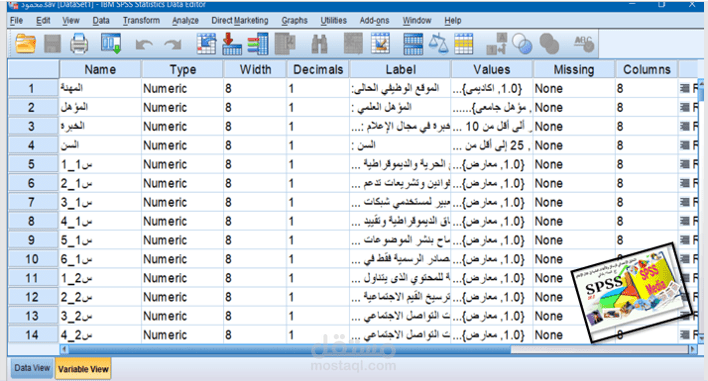Click the Redo arrow icon
Screen dimensions: 708x381
tap(172, 44)
